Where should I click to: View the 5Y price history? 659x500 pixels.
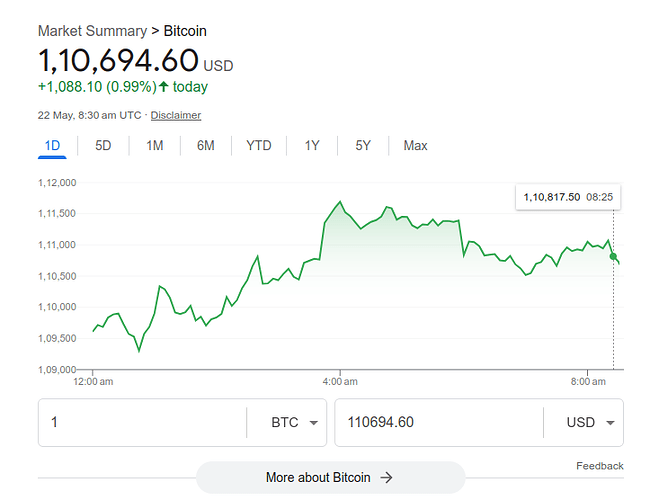point(363,145)
